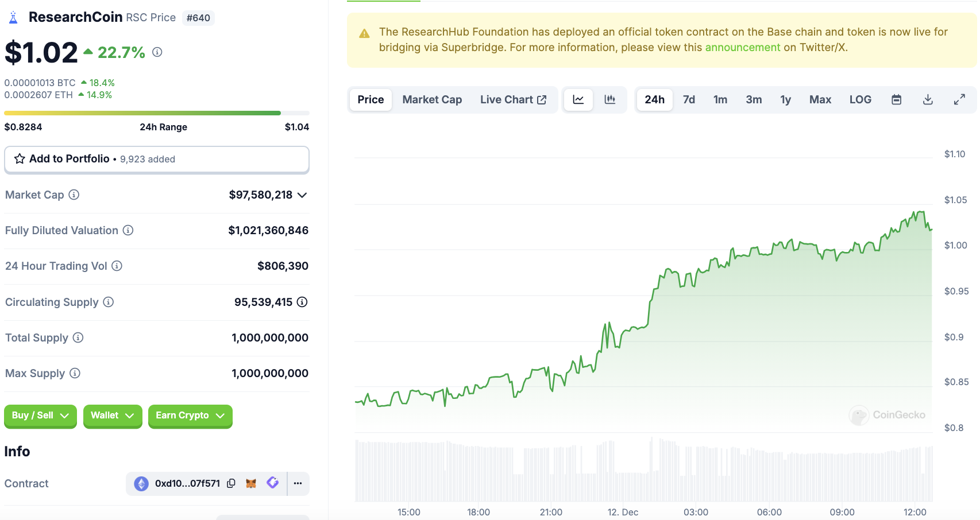Click info icon next to Market Cap
Screen dimensions: 980x520
pyautogui.click(x=74, y=195)
